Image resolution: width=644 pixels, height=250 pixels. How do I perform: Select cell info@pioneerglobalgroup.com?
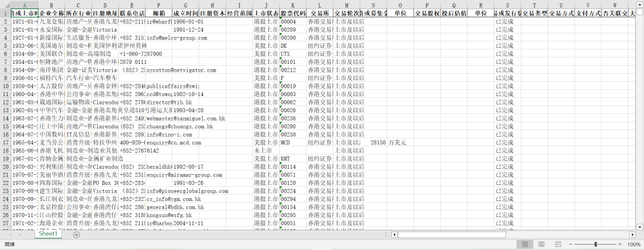(159, 191)
